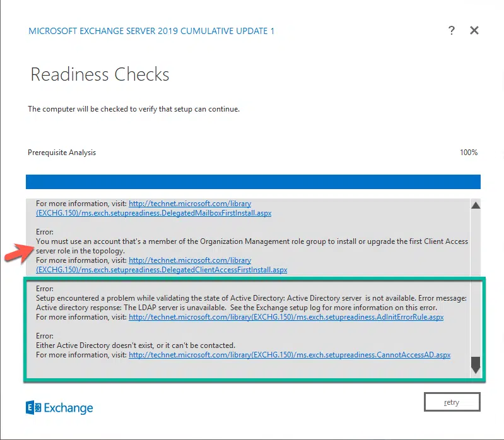Click the Prerequisite Analysis label
Image resolution: width=504 pixels, height=440 pixels.
coord(62,153)
